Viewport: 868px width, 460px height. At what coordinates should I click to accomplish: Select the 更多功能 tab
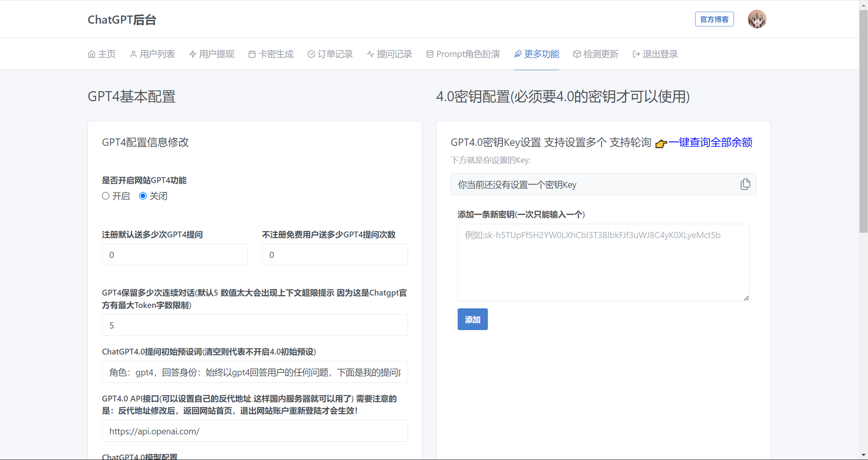pyautogui.click(x=537, y=54)
